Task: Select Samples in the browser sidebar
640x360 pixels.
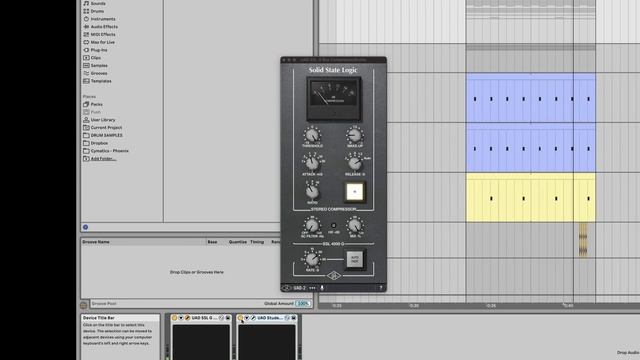Action: tap(99, 65)
